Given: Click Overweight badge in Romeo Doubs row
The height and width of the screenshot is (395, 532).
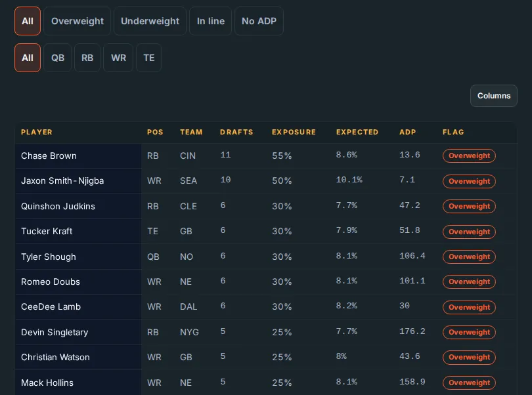Looking at the screenshot, I should [469, 281].
